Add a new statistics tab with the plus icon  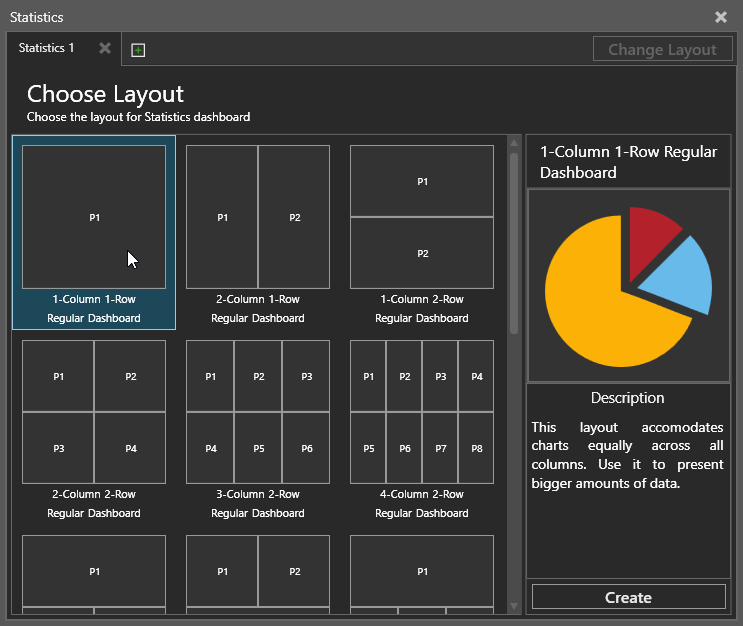coord(138,50)
